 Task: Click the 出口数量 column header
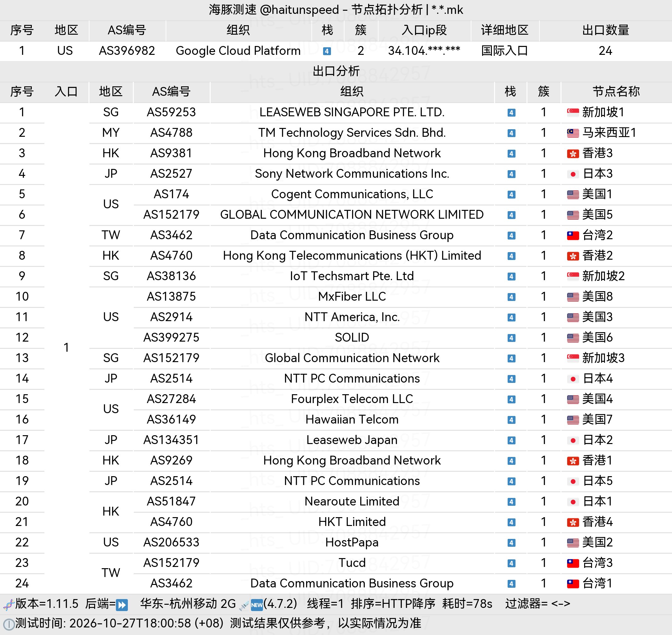tap(605, 30)
